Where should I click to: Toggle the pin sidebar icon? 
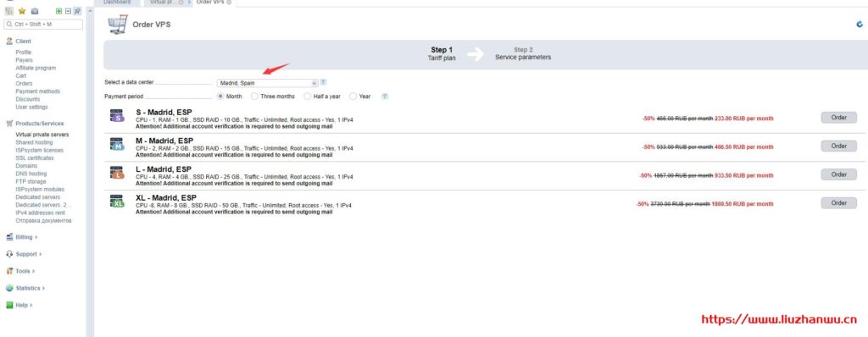[77, 11]
